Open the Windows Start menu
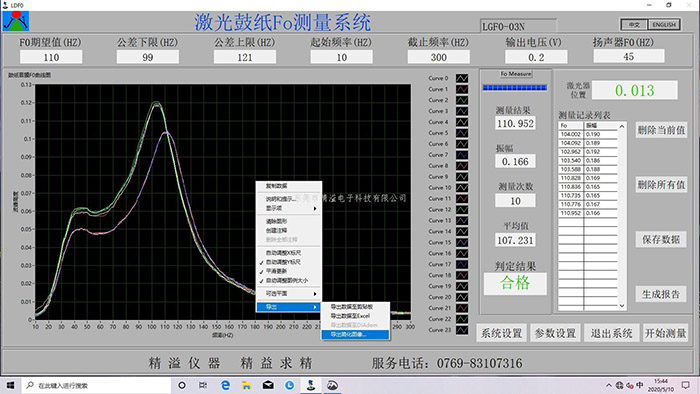This screenshot has width=700, height=394. coord(10,385)
